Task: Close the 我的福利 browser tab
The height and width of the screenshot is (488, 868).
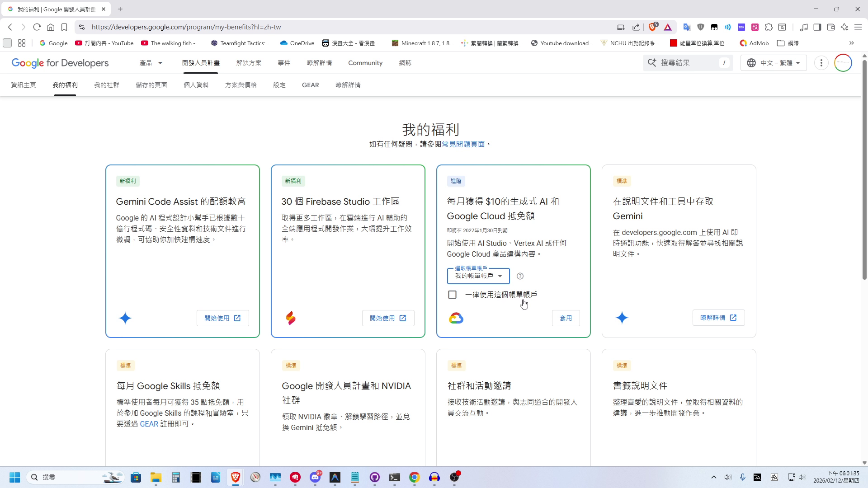Action: [104, 9]
